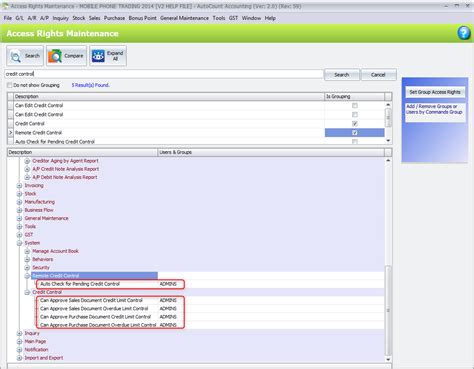474x369 pixels.
Task: Click the AutoCount application icon in title bar
Action: click(5, 6)
